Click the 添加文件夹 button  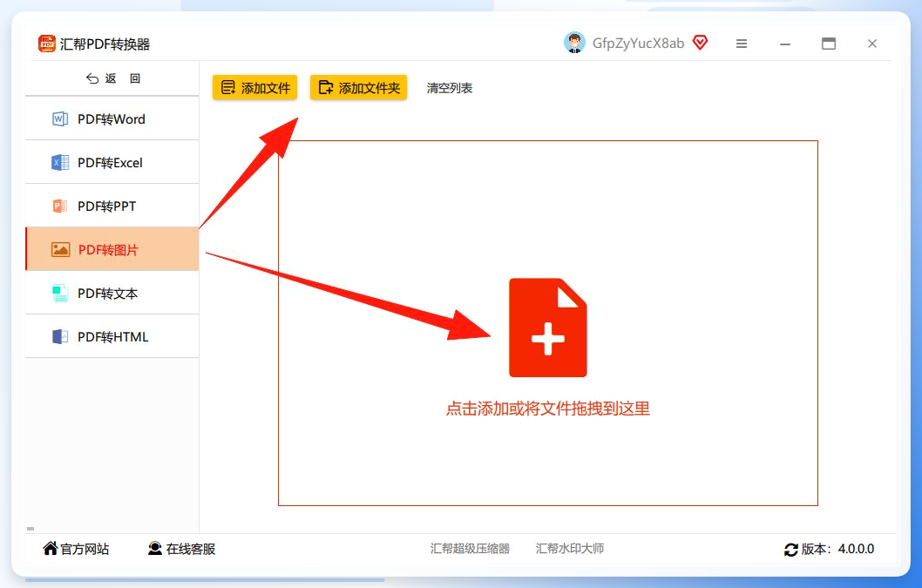tap(359, 88)
